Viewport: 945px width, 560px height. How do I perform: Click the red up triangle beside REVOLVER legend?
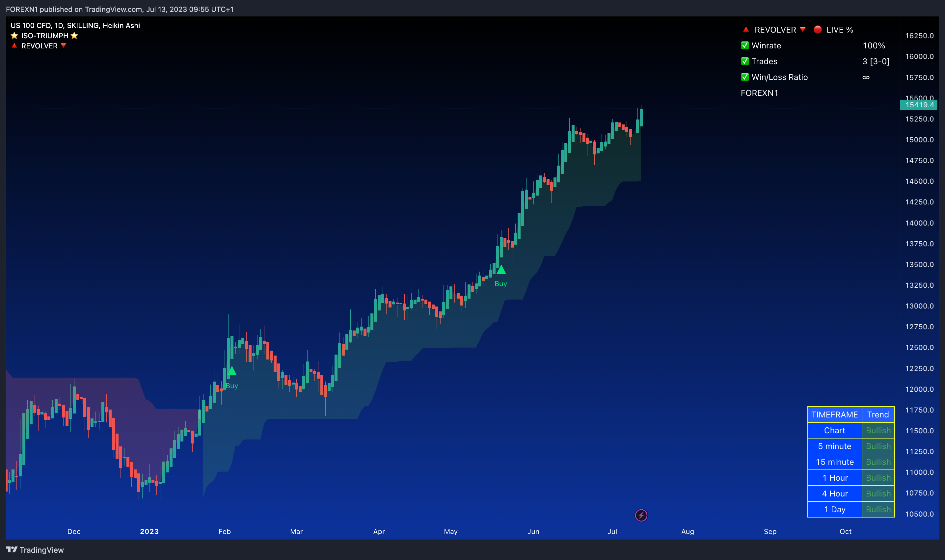[14, 46]
